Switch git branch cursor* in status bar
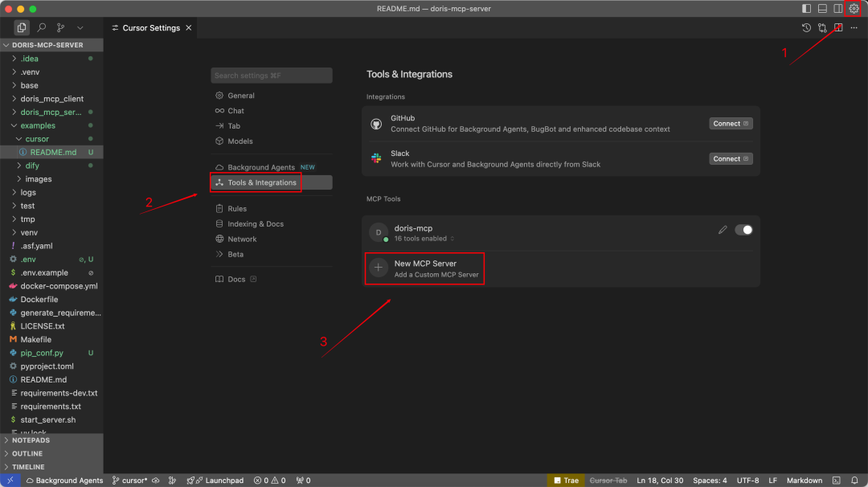868x487 pixels. coord(130,481)
